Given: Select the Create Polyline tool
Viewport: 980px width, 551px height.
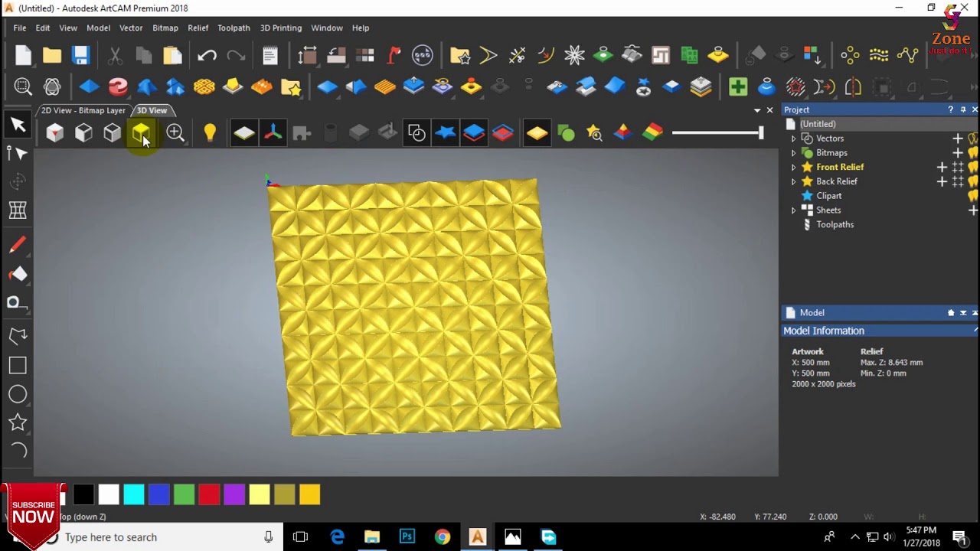Looking at the screenshot, I should coord(18,336).
